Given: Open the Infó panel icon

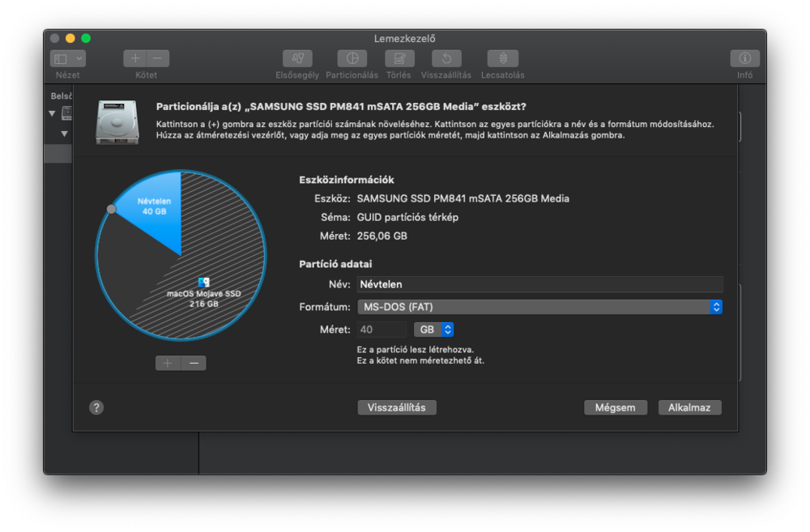Looking at the screenshot, I should [744, 59].
